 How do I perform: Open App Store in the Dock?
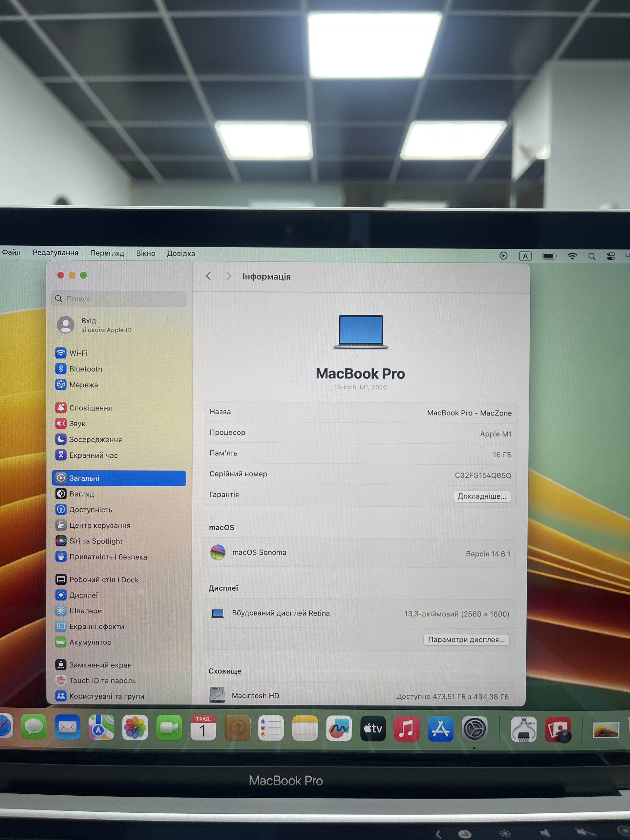click(440, 729)
